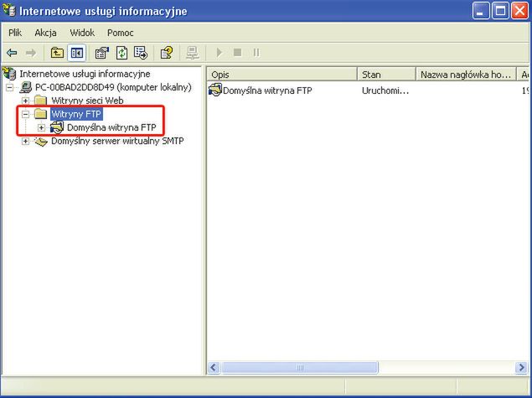Click the Uruchomi... status cell
The image size is (532, 398).
385,90
